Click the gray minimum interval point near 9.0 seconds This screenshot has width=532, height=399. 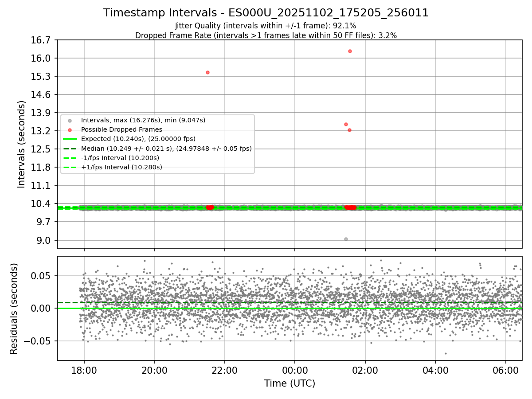[x=346, y=239]
